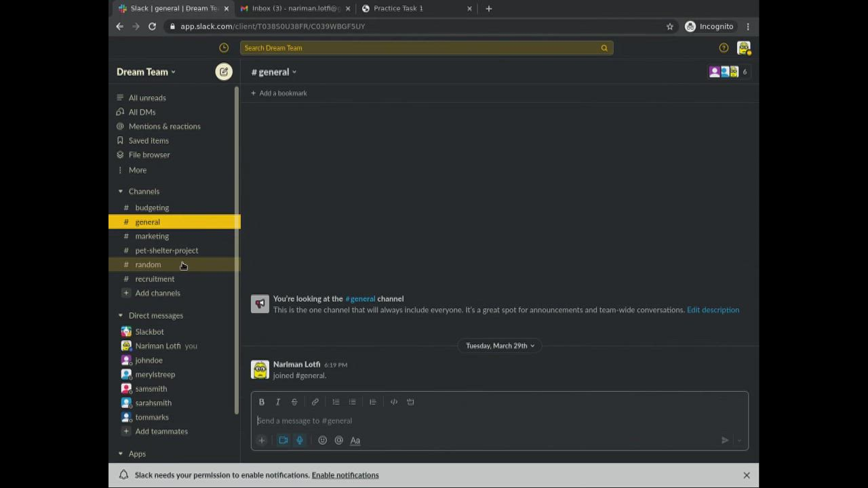Open the Help question mark icon
This screenshot has width=868, height=488.
[x=724, y=48]
